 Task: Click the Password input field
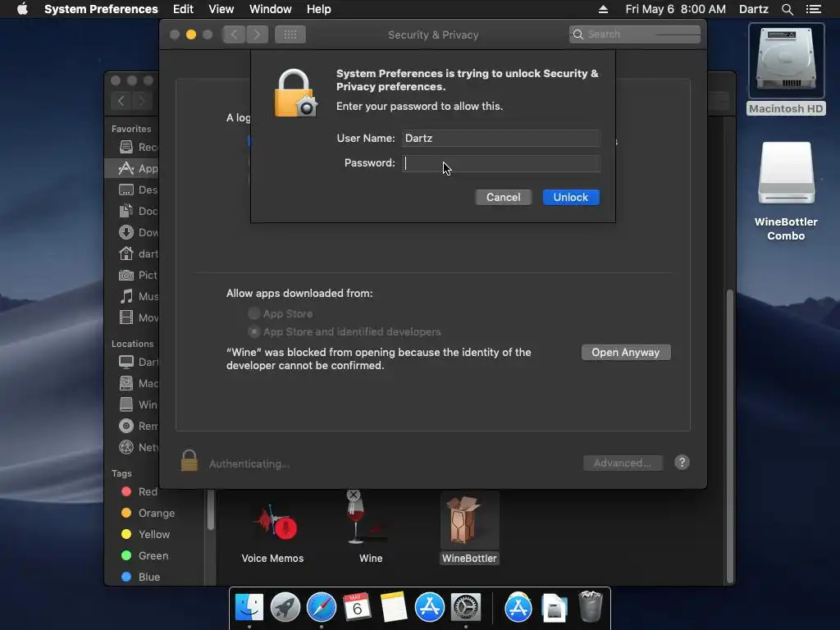(501, 163)
